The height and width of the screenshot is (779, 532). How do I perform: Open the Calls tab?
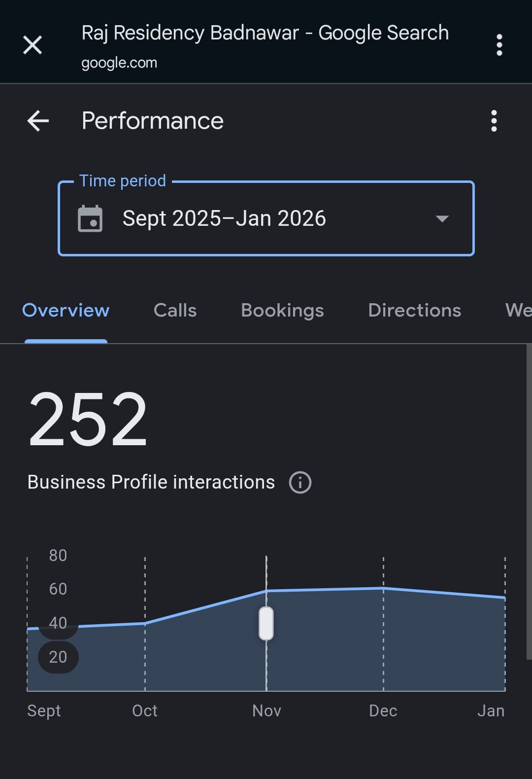(175, 311)
